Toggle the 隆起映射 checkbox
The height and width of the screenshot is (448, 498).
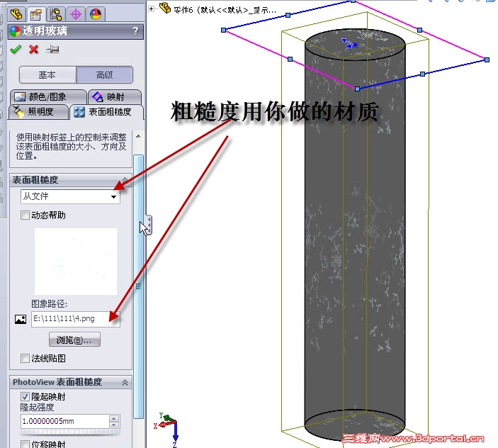coord(25,397)
